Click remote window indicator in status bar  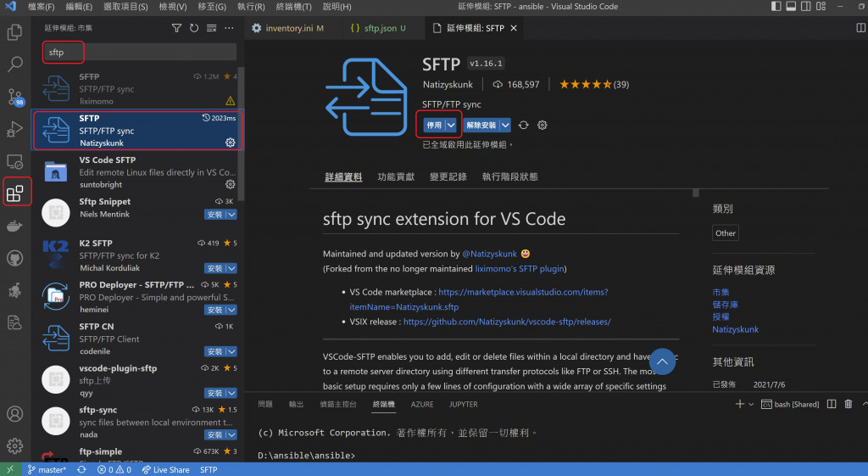click(10, 469)
